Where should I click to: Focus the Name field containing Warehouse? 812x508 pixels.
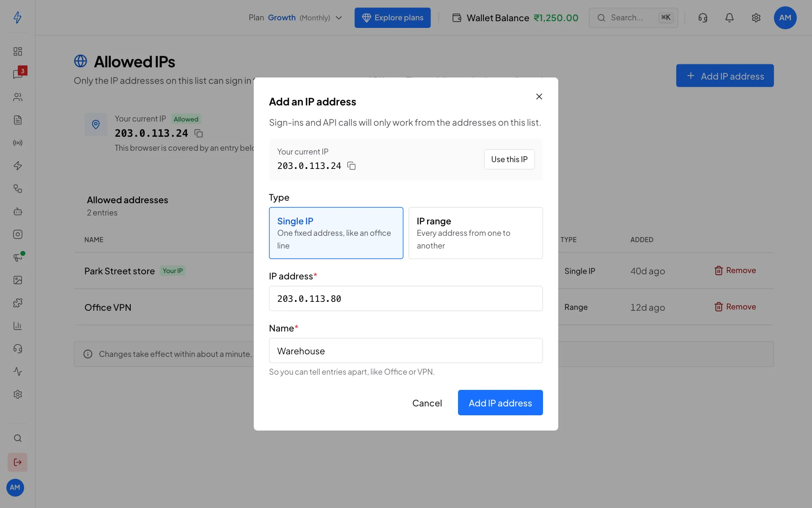[x=406, y=351]
